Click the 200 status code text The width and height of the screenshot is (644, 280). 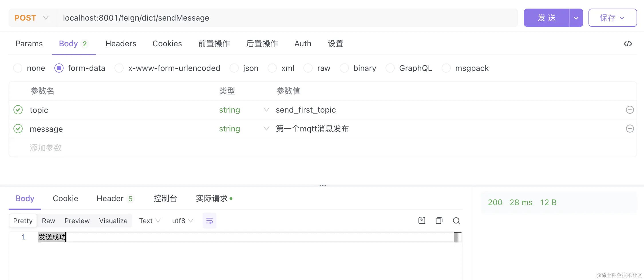click(x=495, y=202)
